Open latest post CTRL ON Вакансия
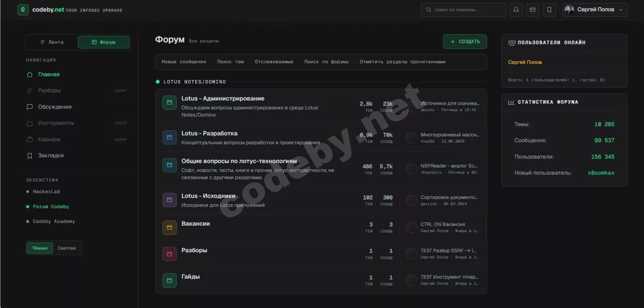Screen dimensions: 644x308 [x=443, y=225]
